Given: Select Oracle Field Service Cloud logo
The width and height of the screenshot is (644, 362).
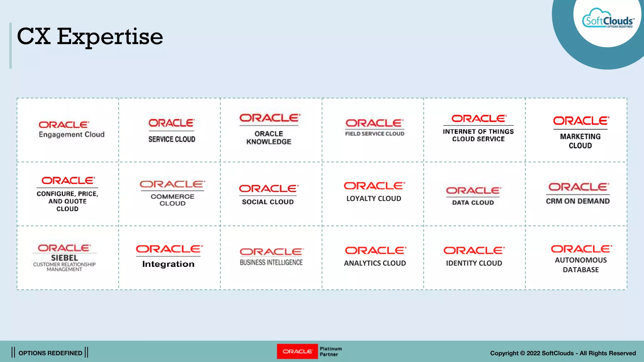Looking at the screenshot, I should (374, 128).
